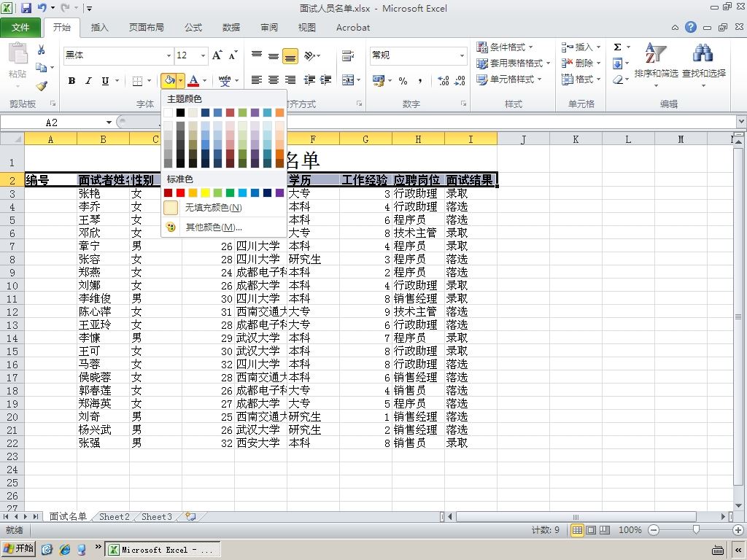Expand the 格式 cells format menu
The height and width of the screenshot is (560, 747).
click(x=581, y=79)
